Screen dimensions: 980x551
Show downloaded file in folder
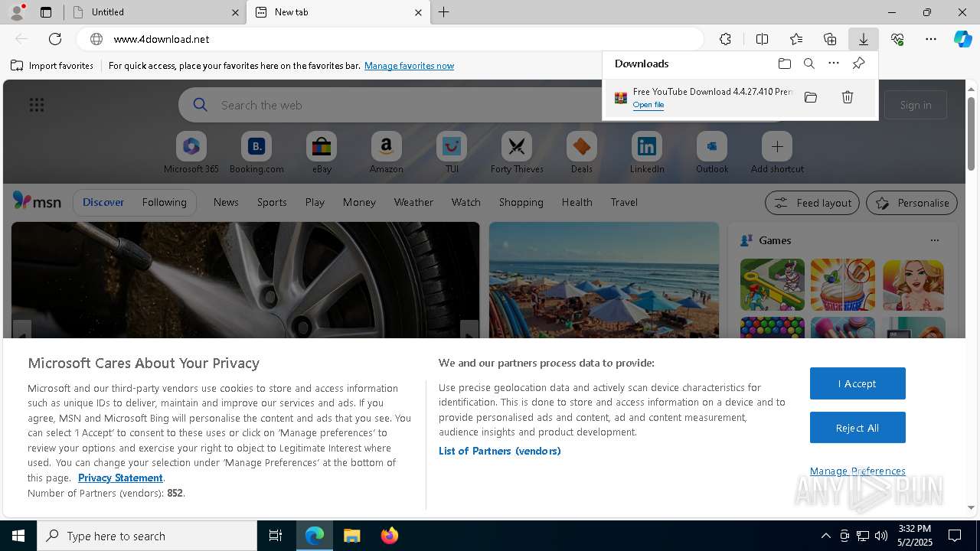click(811, 97)
